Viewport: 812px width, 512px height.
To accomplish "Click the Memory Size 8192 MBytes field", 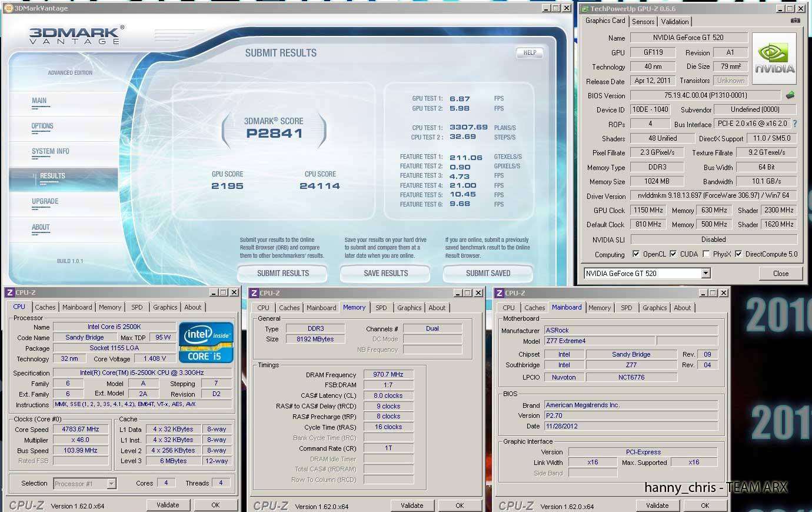I will pyautogui.click(x=315, y=339).
